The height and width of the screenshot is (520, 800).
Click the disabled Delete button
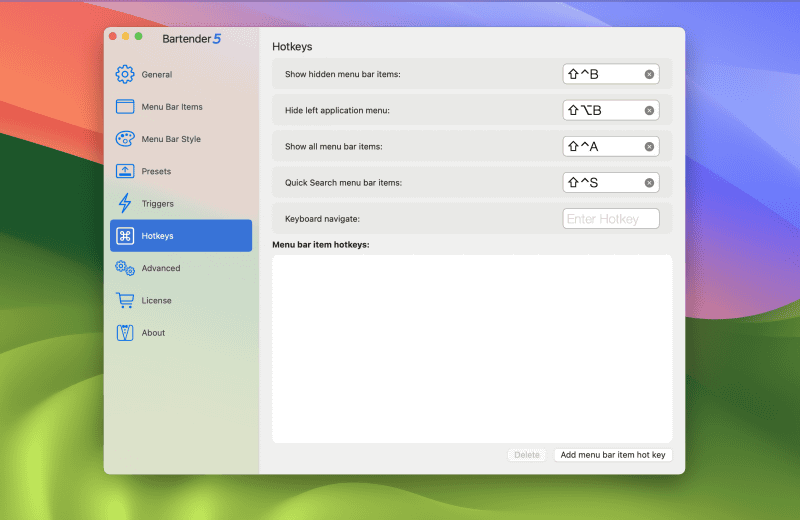(x=527, y=455)
